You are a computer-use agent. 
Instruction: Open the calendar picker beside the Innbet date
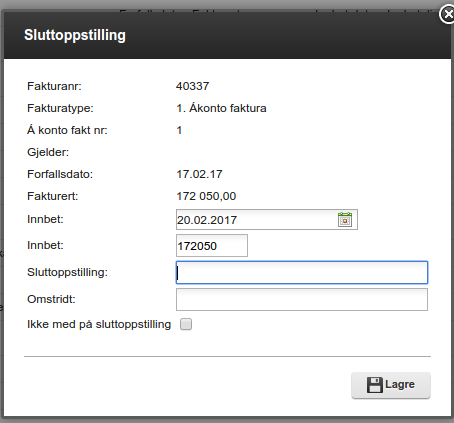[x=345, y=219]
